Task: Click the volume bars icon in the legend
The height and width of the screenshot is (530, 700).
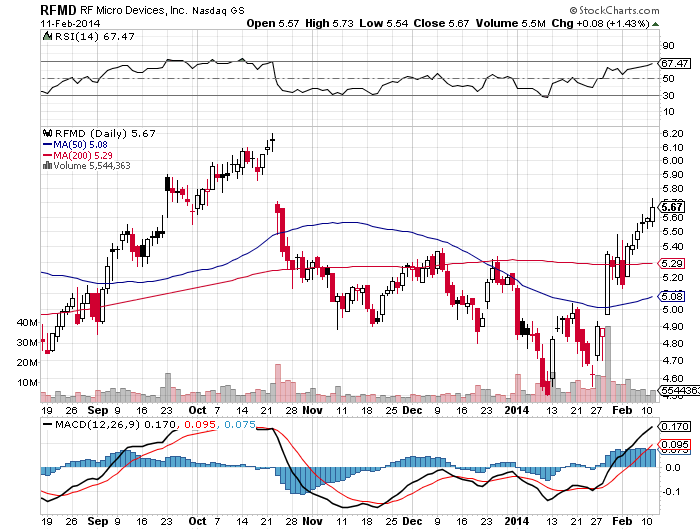Action: click(x=47, y=166)
